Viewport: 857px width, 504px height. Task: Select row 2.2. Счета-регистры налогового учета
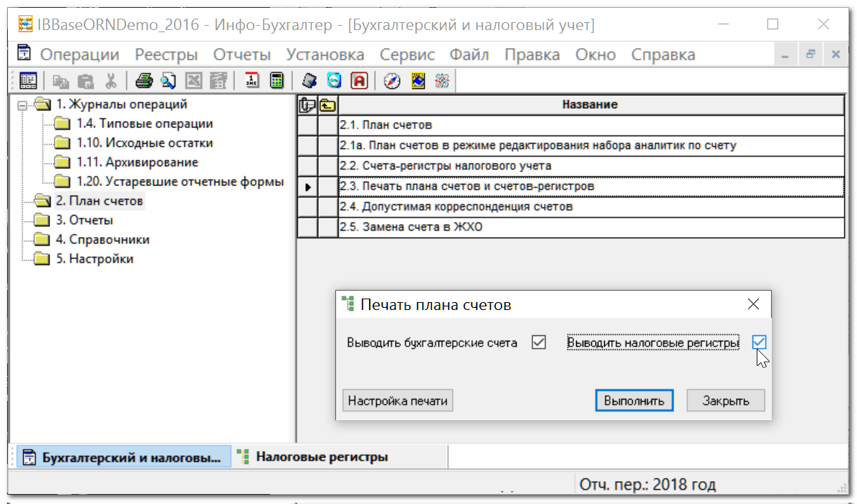point(591,165)
